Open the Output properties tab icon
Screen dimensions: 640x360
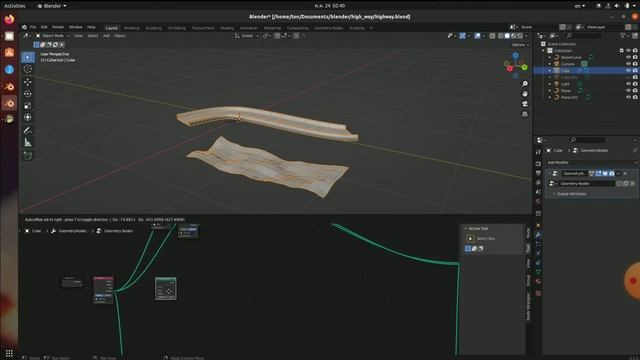pos(538,173)
